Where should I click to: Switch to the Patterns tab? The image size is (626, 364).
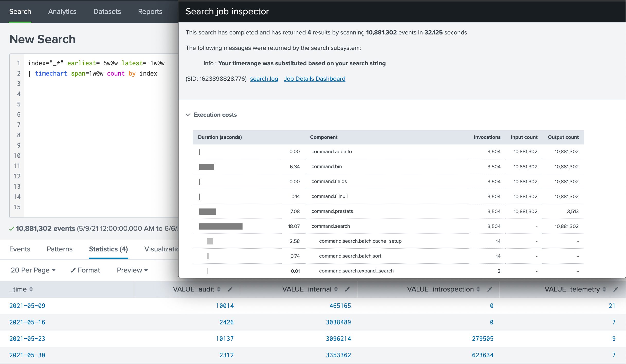(x=59, y=249)
